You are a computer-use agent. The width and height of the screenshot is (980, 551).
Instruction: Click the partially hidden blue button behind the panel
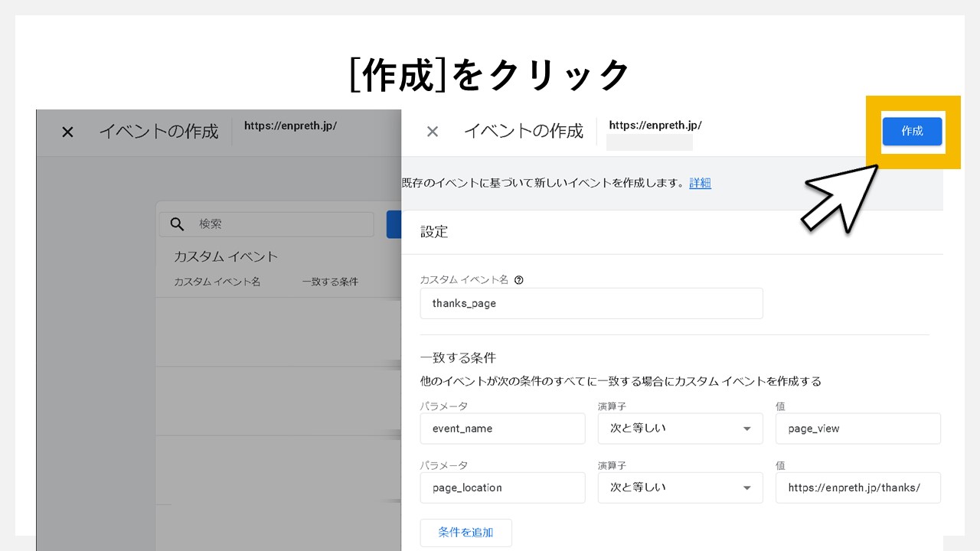point(394,223)
